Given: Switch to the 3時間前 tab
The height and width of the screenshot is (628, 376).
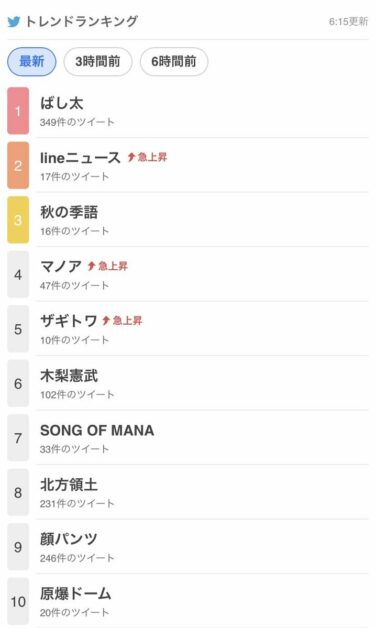Looking at the screenshot, I should [x=98, y=62].
